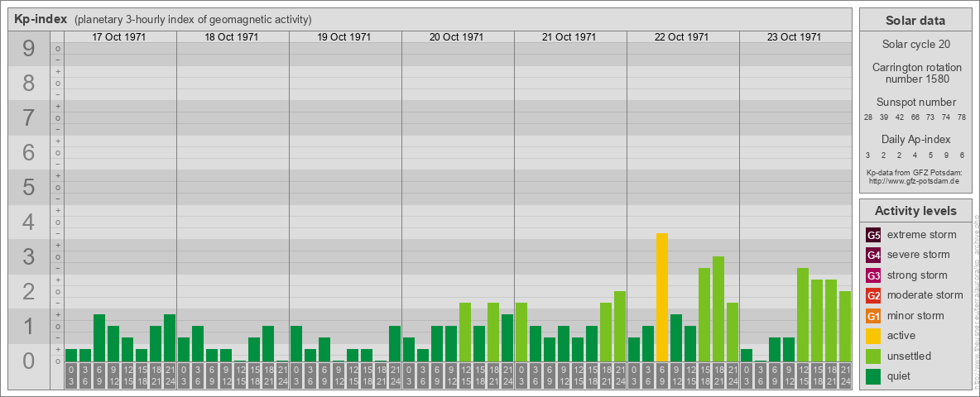Click the 'Daily Ap-index' label
The width and height of the screenshot is (980, 397).
[x=915, y=139]
